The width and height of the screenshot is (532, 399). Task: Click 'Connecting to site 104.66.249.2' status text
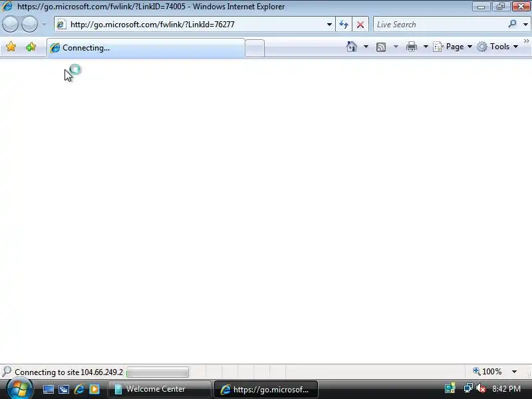click(x=68, y=372)
